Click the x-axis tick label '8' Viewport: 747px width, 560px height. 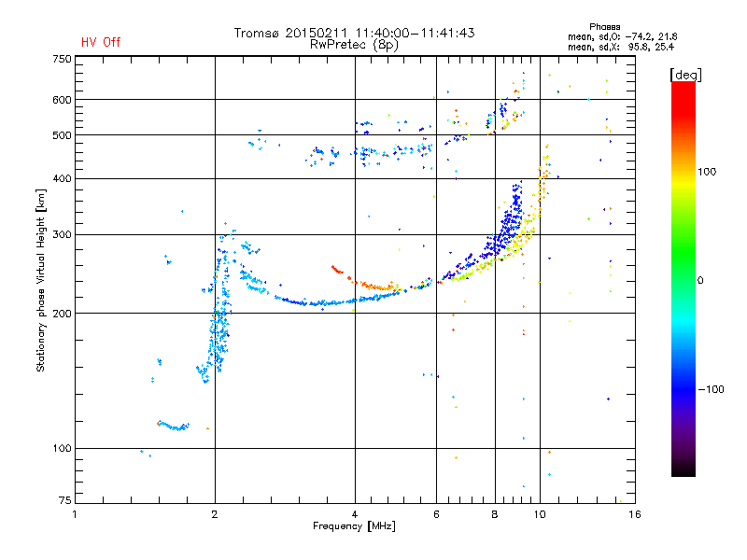pos(495,514)
